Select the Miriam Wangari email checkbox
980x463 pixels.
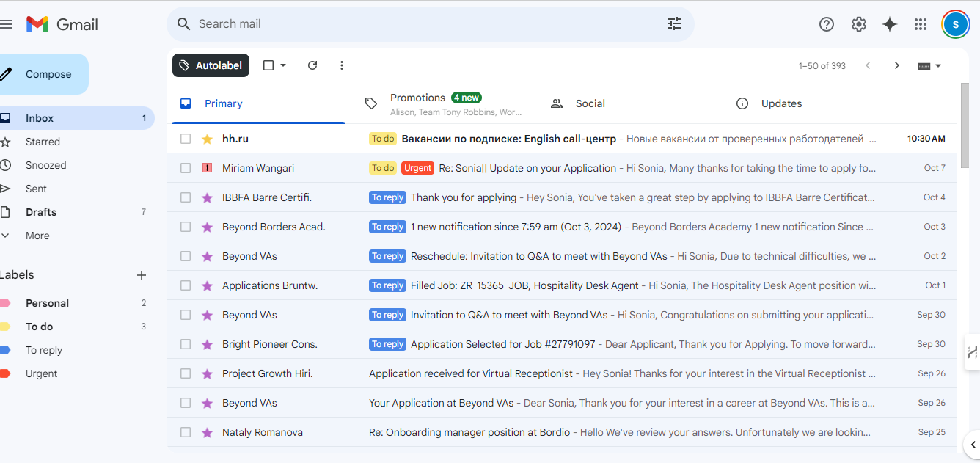pos(186,168)
